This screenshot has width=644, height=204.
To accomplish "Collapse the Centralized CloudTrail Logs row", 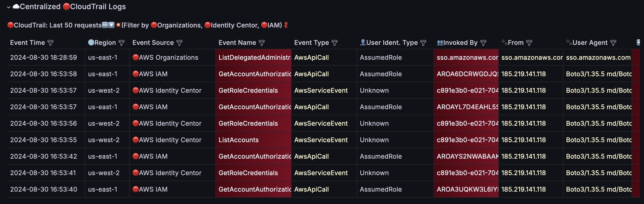I will pyautogui.click(x=9, y=7).
